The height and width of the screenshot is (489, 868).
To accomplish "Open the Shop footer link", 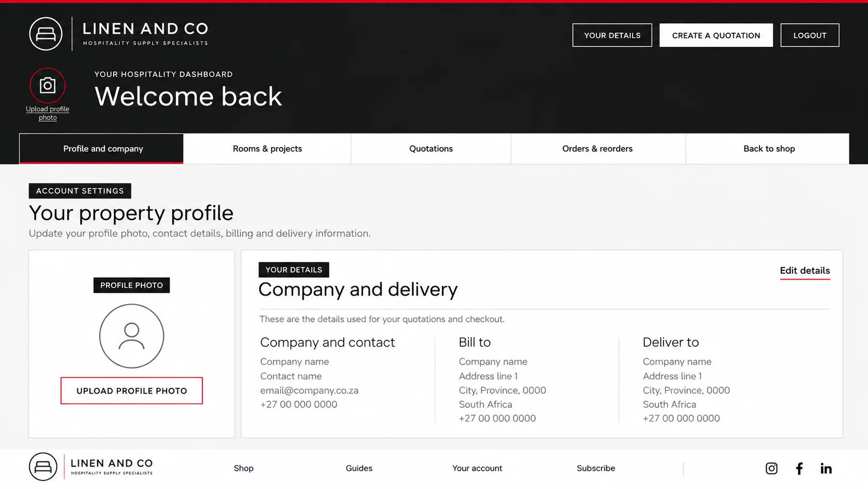I will coord(243,468).
